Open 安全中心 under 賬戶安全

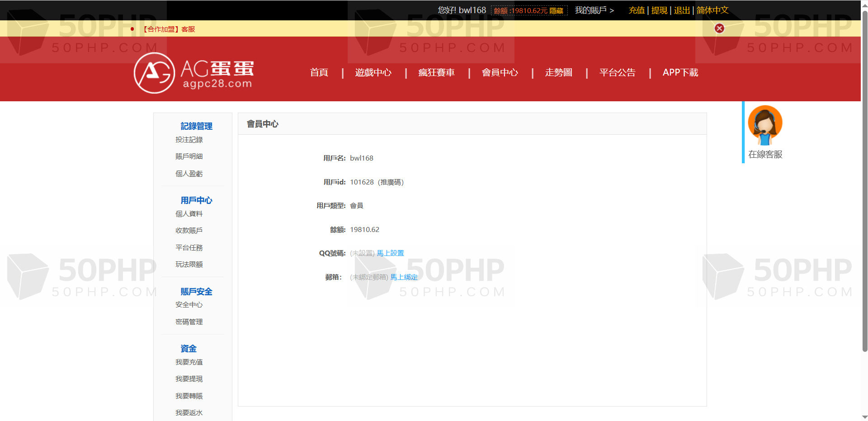[189, 305]
